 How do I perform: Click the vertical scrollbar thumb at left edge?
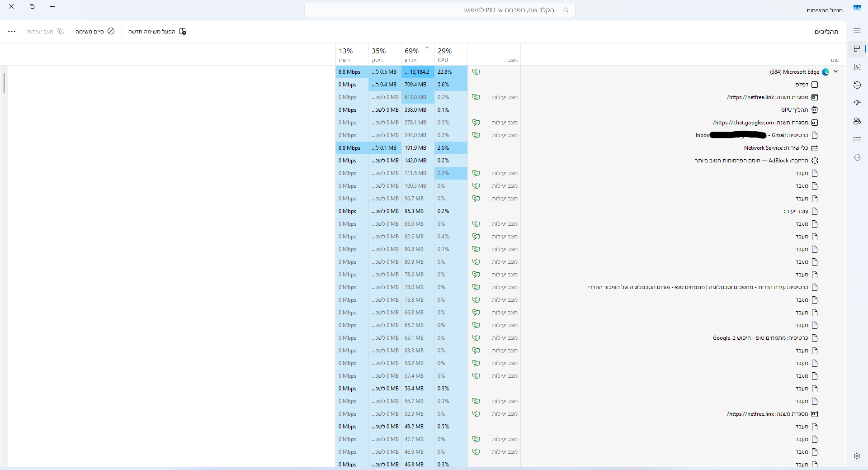pyautogui.click(x=4, y=83)
